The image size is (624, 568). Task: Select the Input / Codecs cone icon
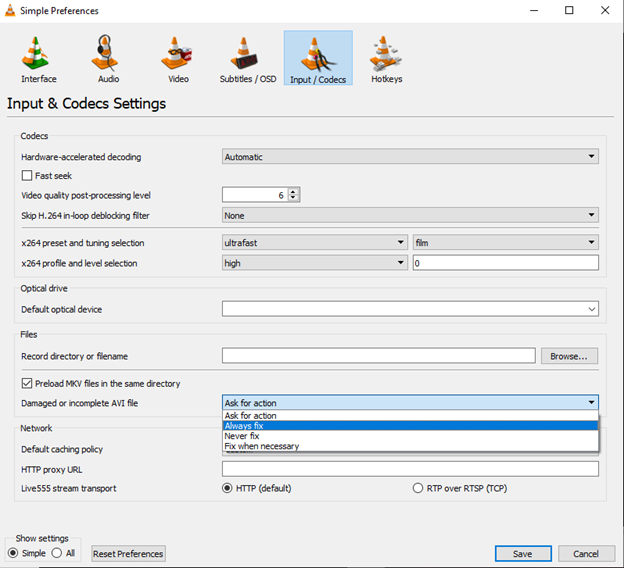(318, 55)
